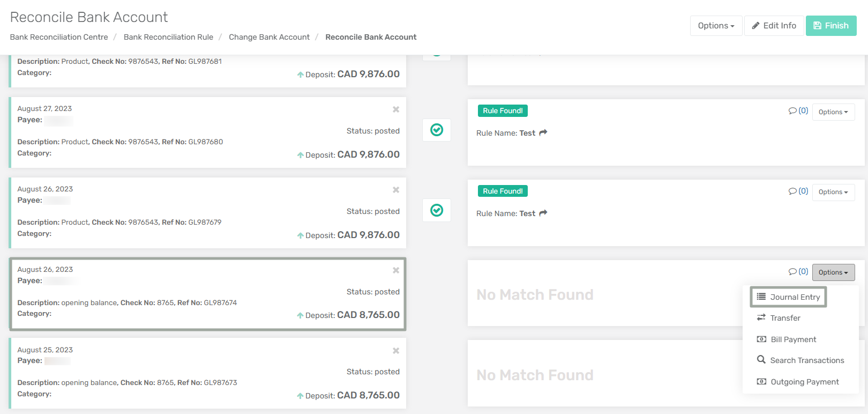Click the Finish button

coord(831,26)
